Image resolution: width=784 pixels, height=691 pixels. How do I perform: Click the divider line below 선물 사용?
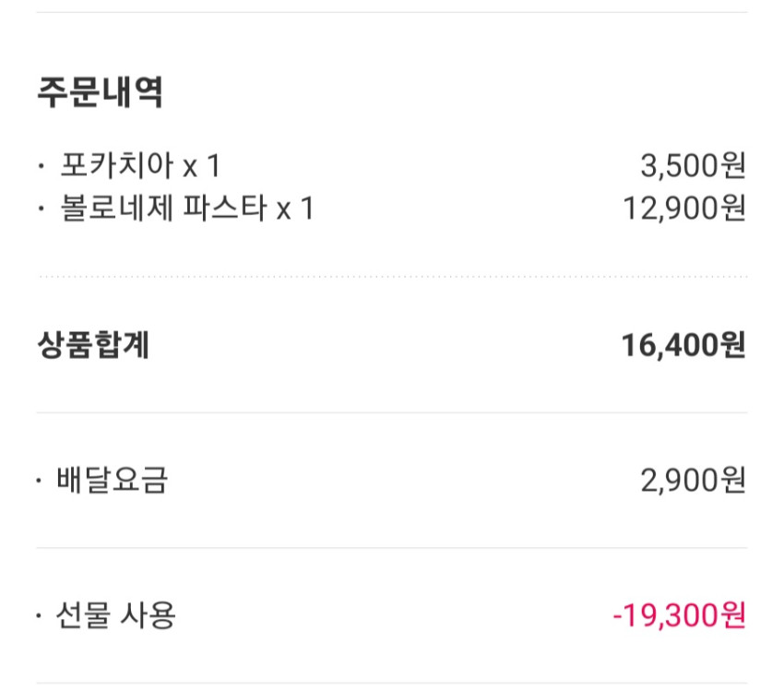click(x=392, y=683)
